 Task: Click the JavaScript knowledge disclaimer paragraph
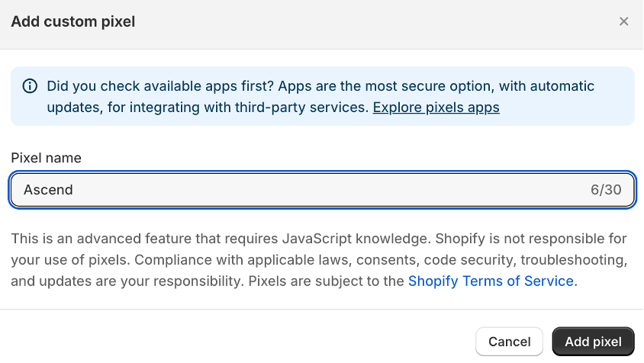[x=319, y=259]
